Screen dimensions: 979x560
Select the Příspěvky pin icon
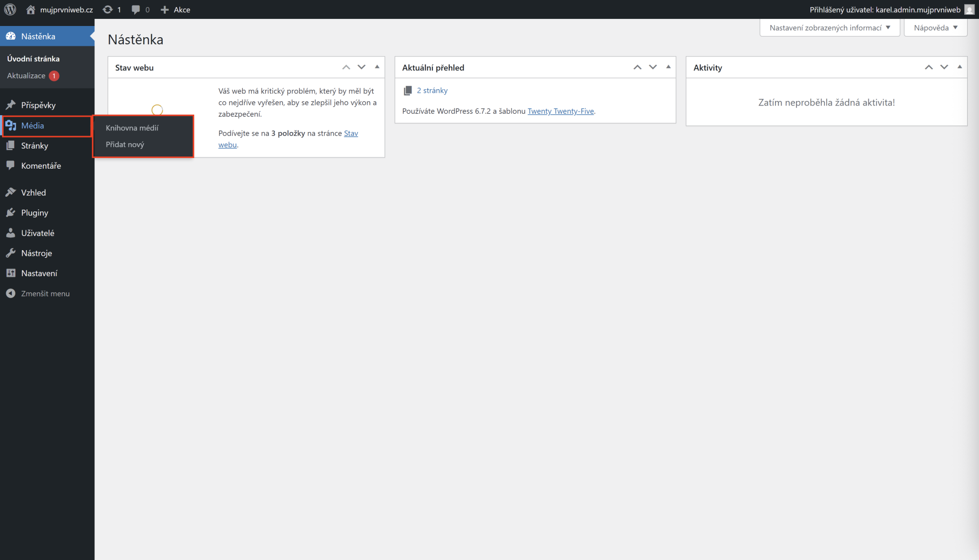point(11,104)
